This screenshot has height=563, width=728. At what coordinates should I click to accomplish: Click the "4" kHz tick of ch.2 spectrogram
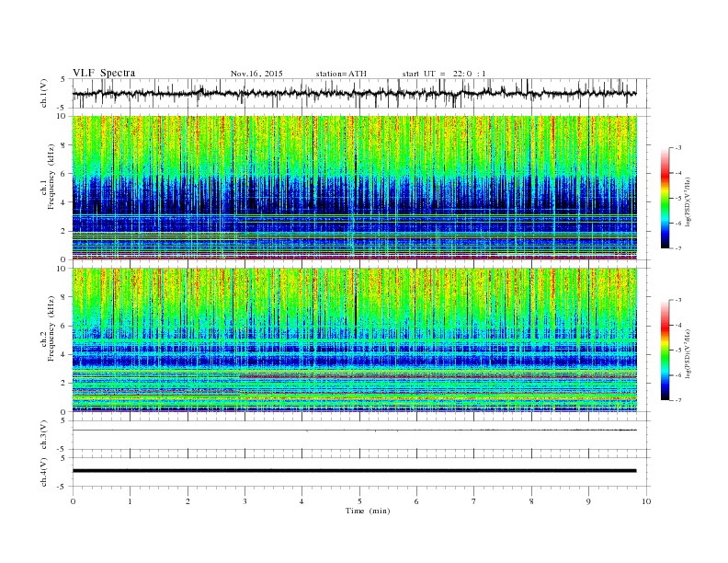[x=63, y=354]
